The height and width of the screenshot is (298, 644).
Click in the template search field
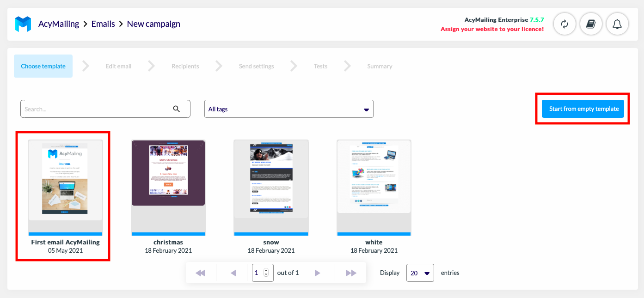tap(97, 109)
